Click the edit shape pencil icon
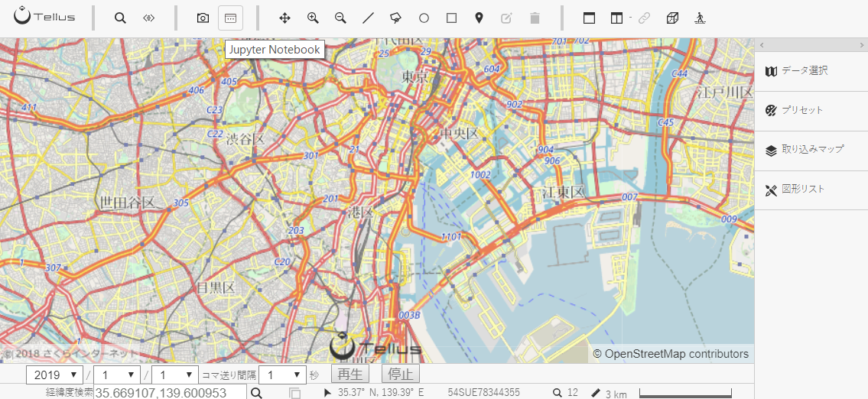This screenshot has height=399, width=868. tap(506, 18)
